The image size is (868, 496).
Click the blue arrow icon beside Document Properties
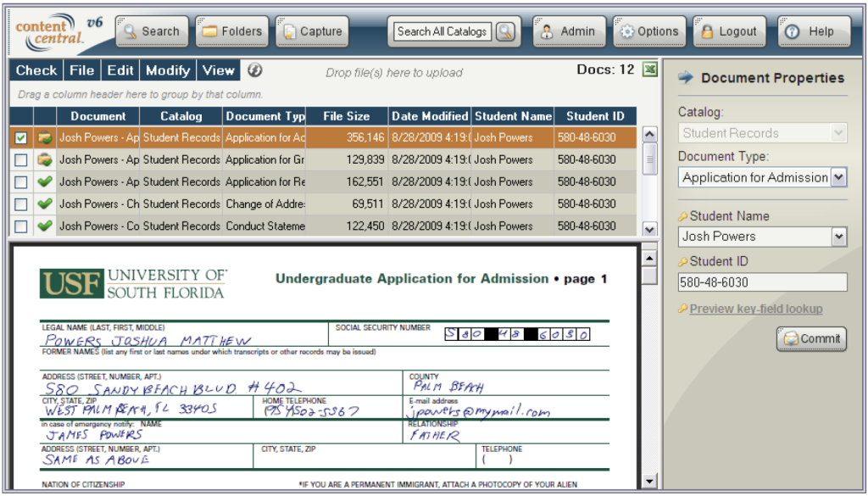coord(686,77)
